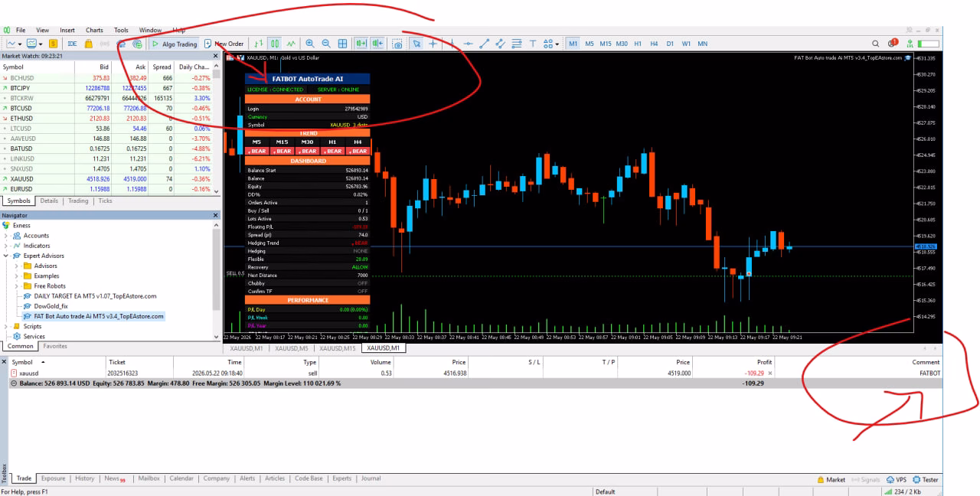Select the equidistant channel drawing tool
This screenshot has width=980, height=496.
coord(500,44)
